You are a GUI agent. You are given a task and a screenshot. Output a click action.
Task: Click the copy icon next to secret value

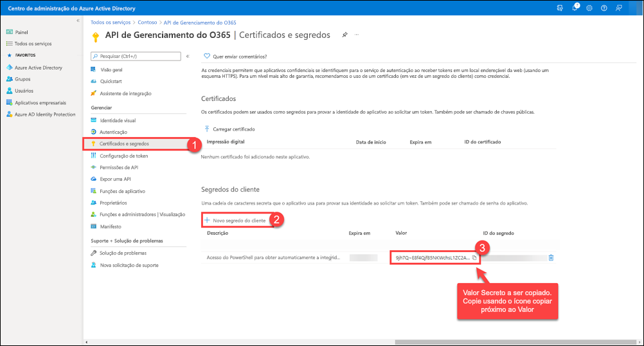(x=475, y=257)
